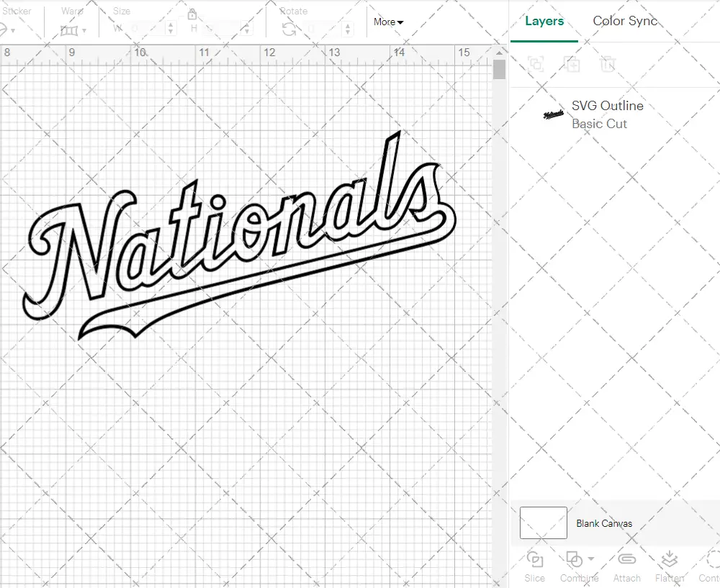Click the canvas scrollbar handle
Viewport: 720px width, 588px height.
point(498,69)
